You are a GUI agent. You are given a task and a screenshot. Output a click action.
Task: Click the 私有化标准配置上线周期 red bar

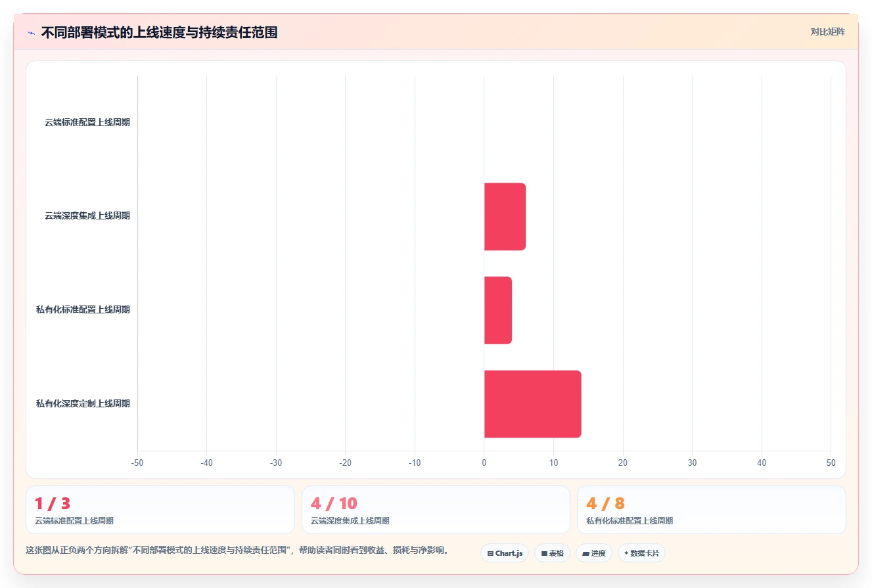click(498, 310)
